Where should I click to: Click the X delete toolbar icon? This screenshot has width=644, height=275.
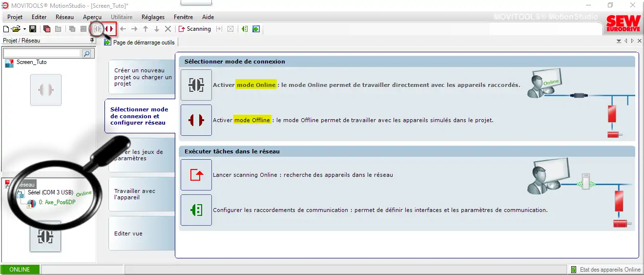coord(168,29)
